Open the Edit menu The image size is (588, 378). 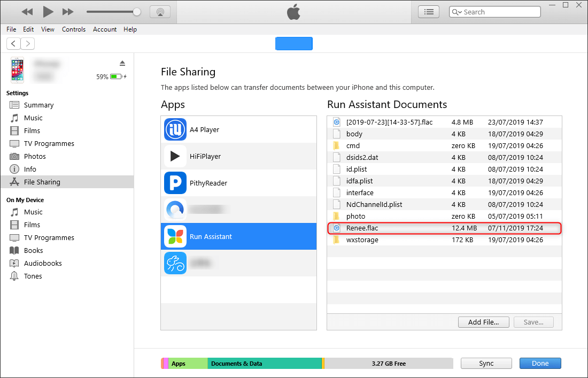coord(28,29)
